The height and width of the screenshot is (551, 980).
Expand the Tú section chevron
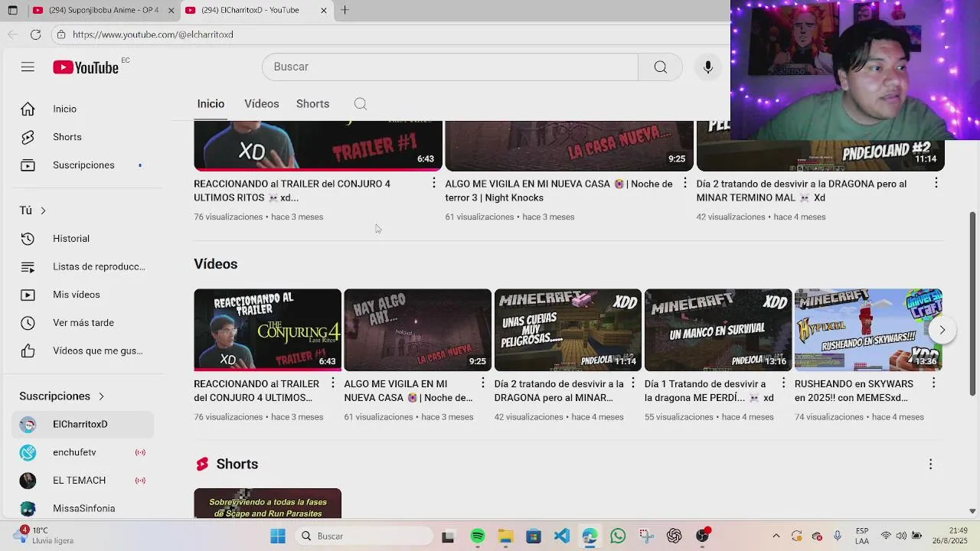(x=43, y=210)
